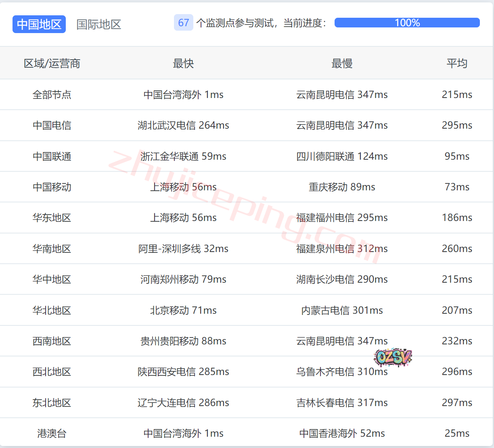Click the 平均 column header
Image resolution: width=494 pixels, height=448 pixels.
[457, 63]
